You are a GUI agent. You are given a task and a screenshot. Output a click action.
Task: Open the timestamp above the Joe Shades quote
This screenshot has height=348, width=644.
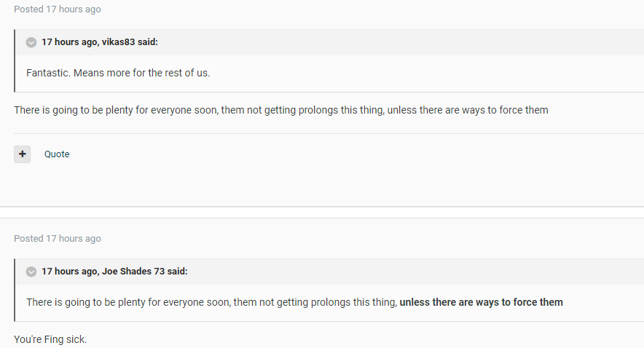coord(73,239)
